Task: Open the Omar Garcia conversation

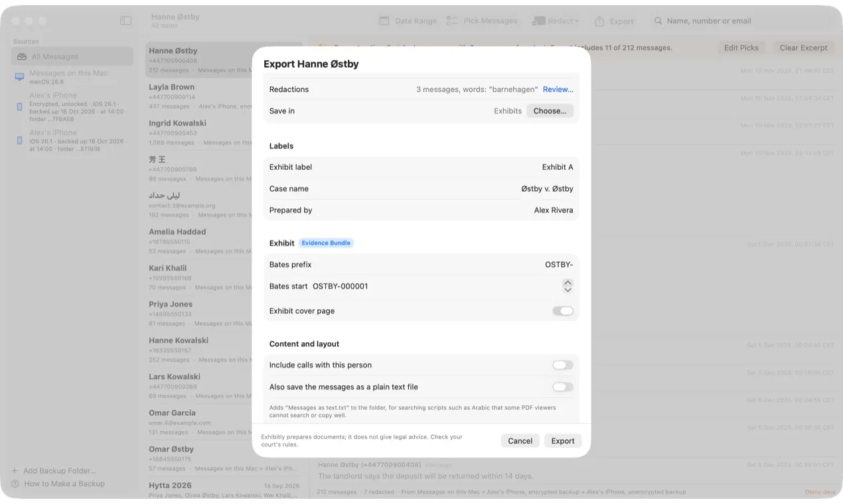Action: coord(199,422)
